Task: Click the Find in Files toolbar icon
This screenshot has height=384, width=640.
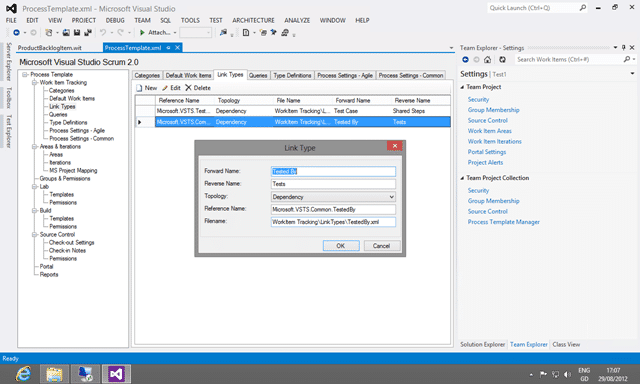Action: [223, 33]
